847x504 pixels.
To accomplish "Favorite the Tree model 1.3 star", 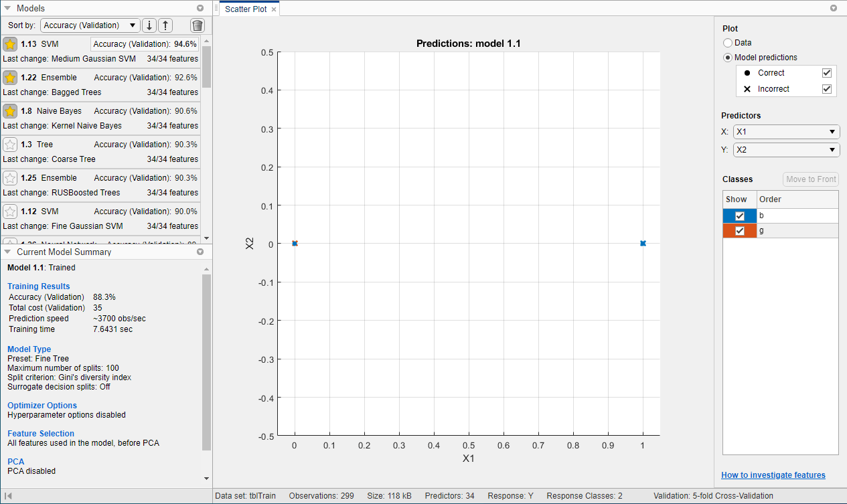I will [11, 144].
